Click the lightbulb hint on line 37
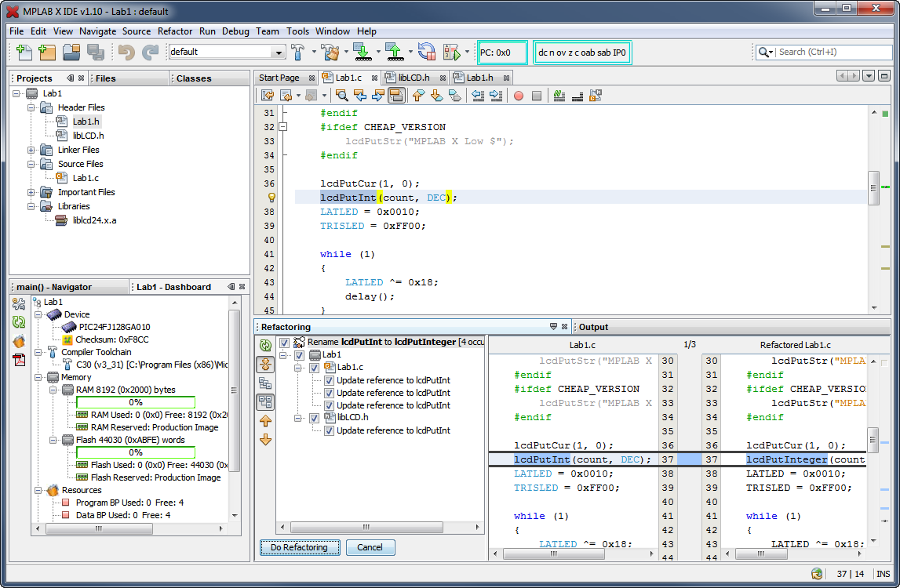The height and width of the screenshot is (588, 900). click(x=271, y=198)
